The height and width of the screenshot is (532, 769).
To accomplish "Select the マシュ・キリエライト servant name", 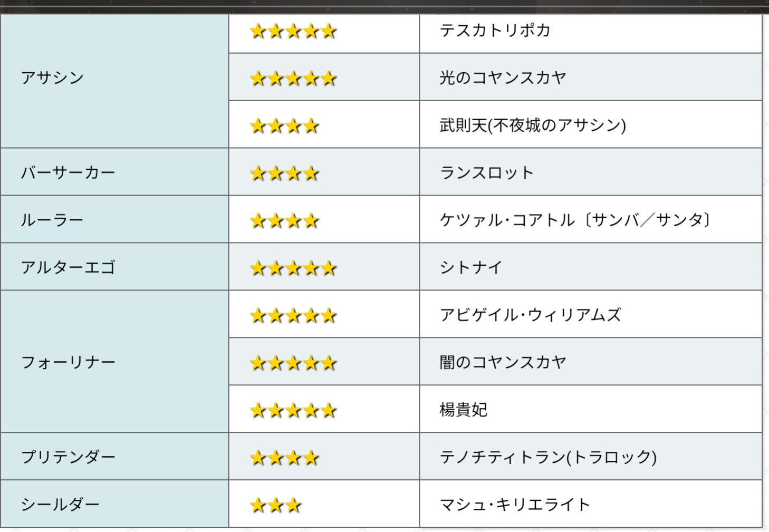I will point(515,505).
